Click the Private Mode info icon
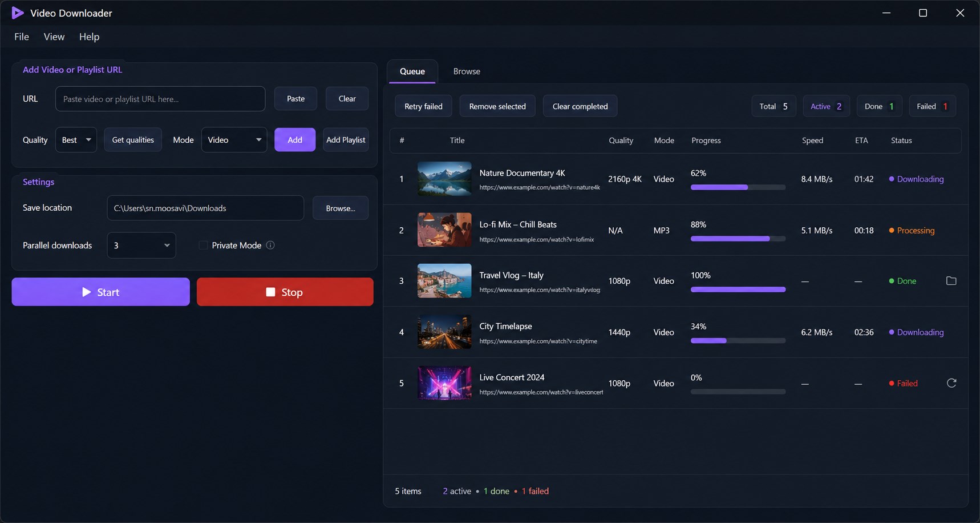Viewport: 980px width, 523px height. [270, 245]
